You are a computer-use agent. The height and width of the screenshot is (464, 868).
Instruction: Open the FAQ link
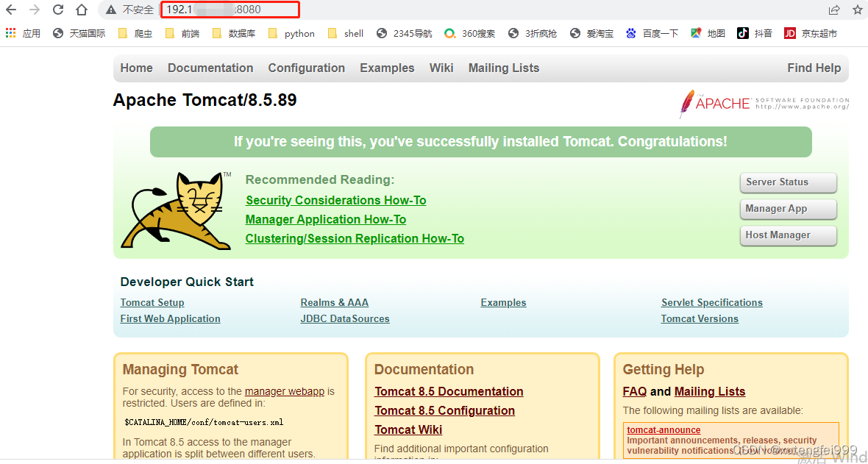(x=634, y=392)
